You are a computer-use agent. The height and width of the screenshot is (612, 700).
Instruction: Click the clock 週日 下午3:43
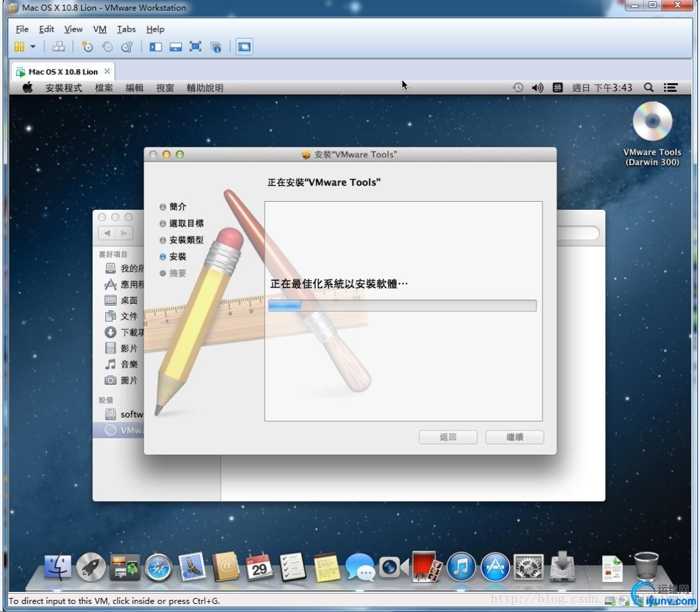coord(602,88)
